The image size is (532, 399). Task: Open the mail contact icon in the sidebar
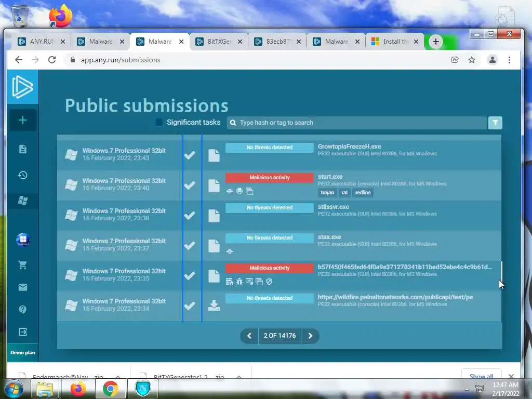[x=23, y=287]
